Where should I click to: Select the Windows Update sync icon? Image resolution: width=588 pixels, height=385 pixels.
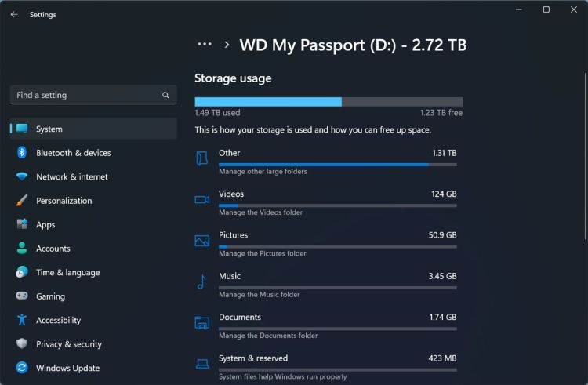pos(22,368)
